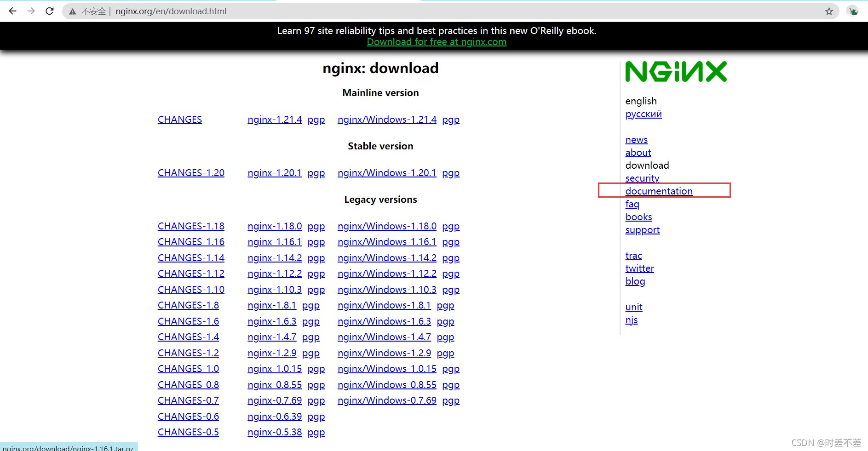Reload the page with the refresh icon

coord(50,11)
